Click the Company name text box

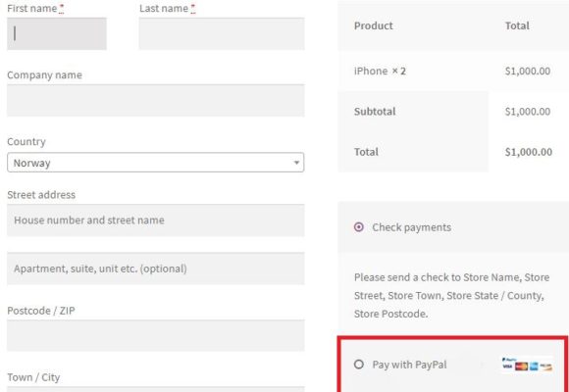[x=155, y=100]
